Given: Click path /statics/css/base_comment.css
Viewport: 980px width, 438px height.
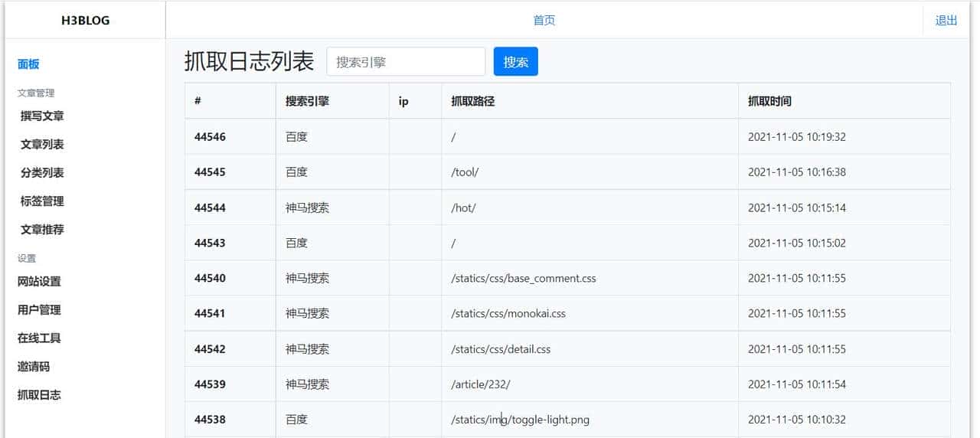Looking at the screenshot, I should (524, 278).
